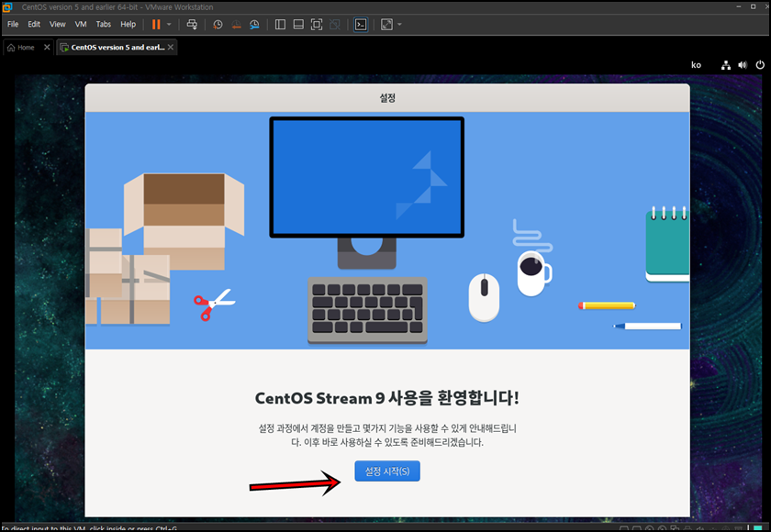The height and width of the screenshot is (532, 771).
Task: Open the VM menu
Action: pos(81,24)
